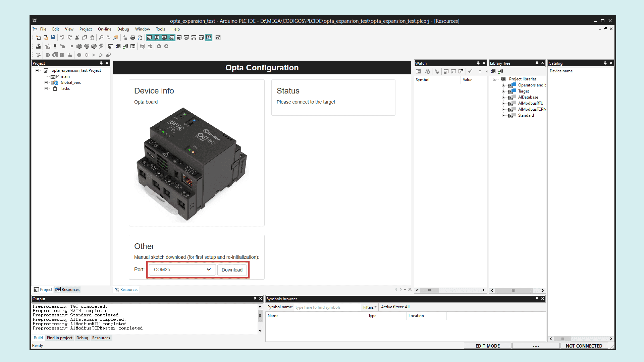Click the Cut scissors icon

tap(77, 38)
